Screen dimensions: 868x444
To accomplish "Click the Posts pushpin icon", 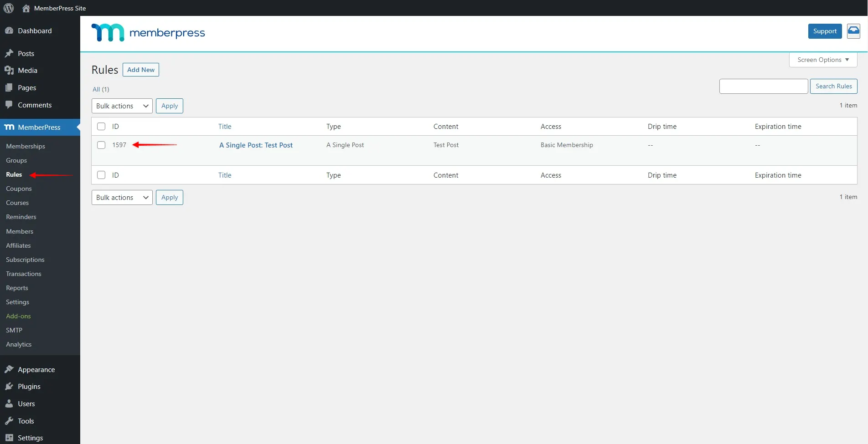I will point(9,53).
